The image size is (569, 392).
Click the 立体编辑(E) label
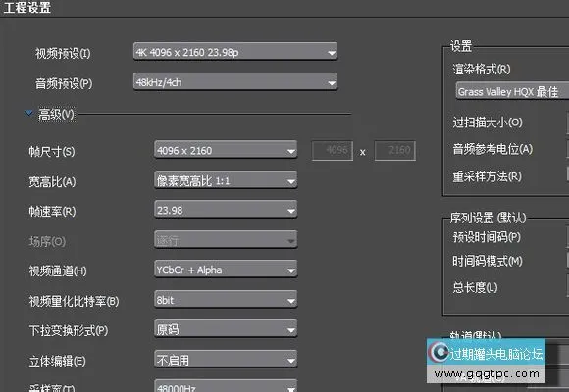coord(57,361)
